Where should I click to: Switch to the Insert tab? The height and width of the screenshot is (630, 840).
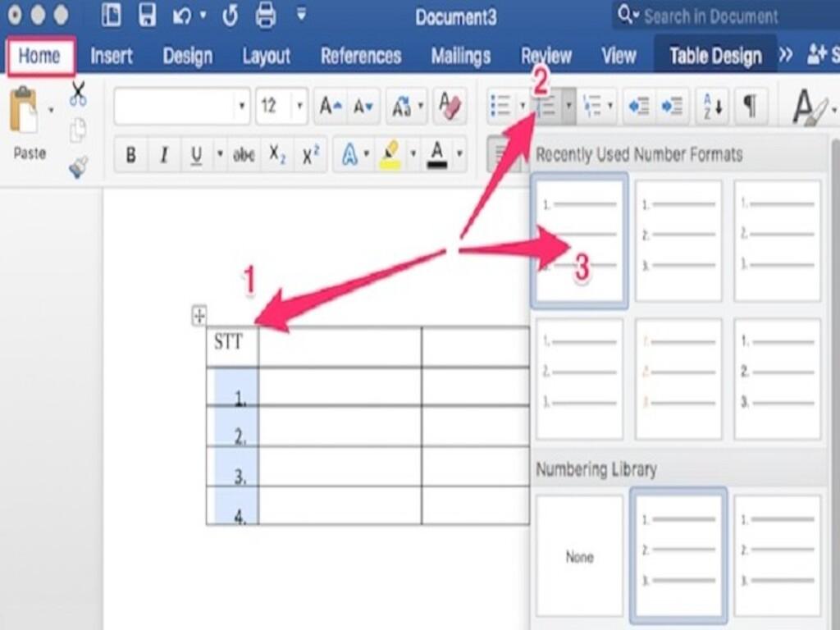coord(112,56)
